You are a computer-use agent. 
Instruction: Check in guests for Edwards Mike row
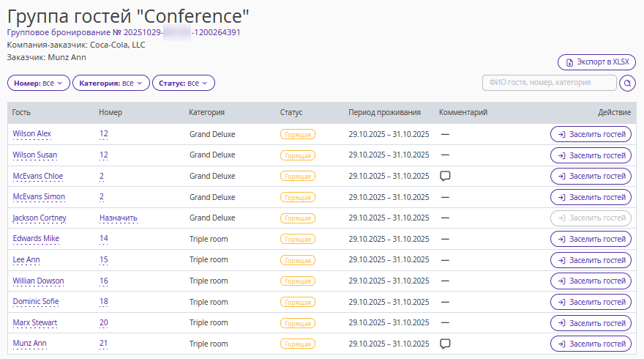pos(591,239)
